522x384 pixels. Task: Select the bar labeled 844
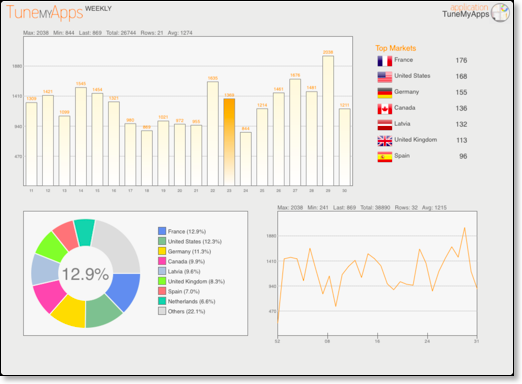pos(246,159)
